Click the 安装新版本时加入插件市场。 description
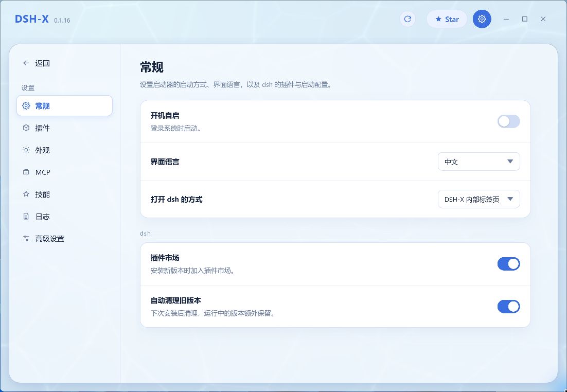 193,271
